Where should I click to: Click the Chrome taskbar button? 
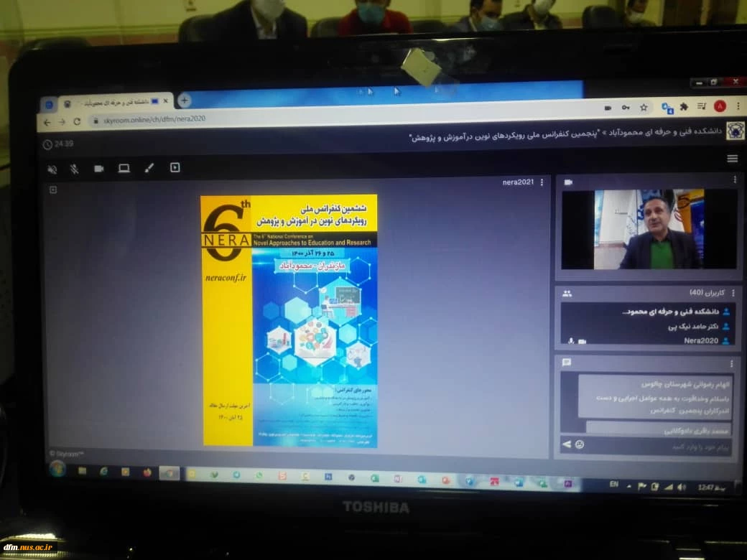tap(169, 473)
